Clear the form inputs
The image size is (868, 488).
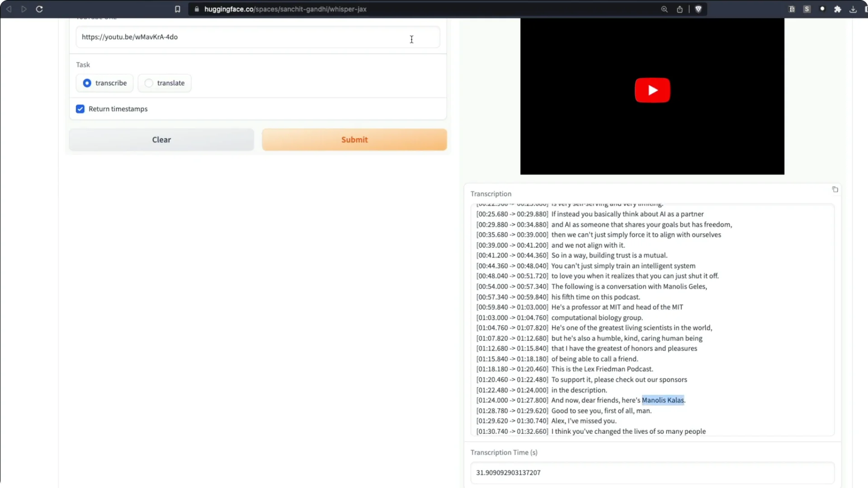click(161, 140)
